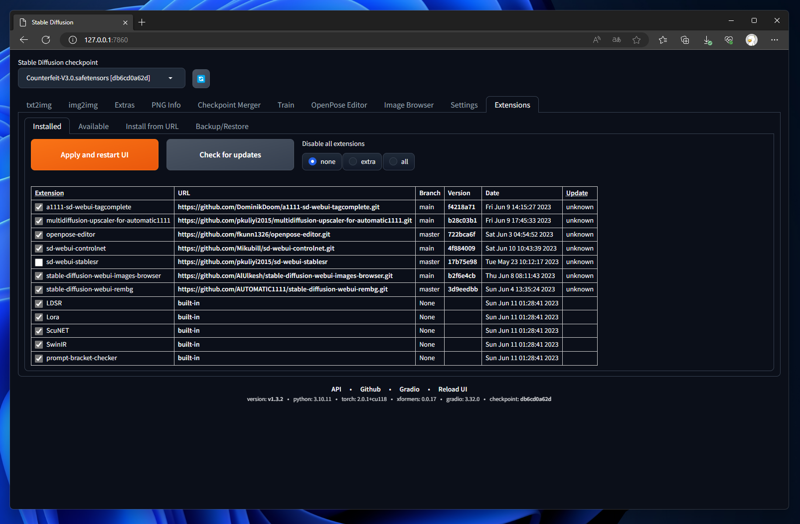
Task: Uncheck stable-diffusion-webui-rembg extension
Action: [39, 289]
